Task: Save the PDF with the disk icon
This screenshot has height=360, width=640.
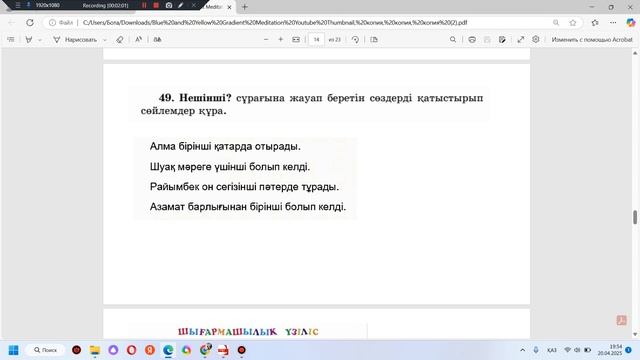Action: 487,40
